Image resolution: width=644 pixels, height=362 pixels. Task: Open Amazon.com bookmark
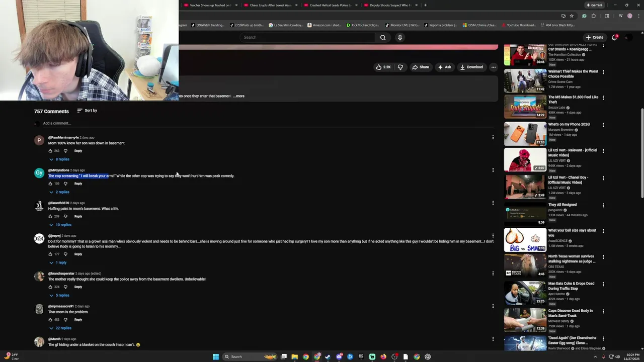pos(324,25)
